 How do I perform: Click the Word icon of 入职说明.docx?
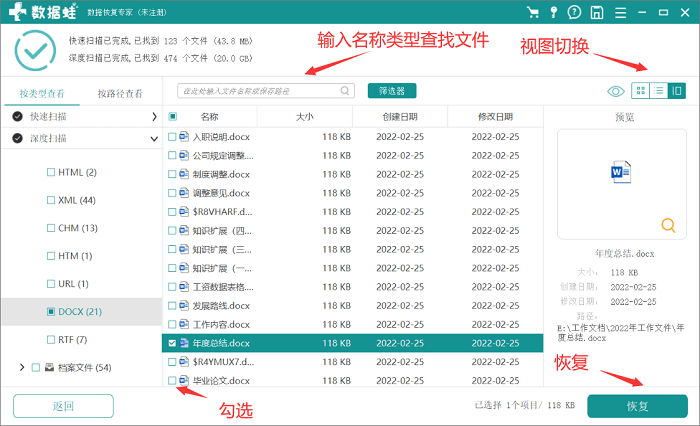184,136
